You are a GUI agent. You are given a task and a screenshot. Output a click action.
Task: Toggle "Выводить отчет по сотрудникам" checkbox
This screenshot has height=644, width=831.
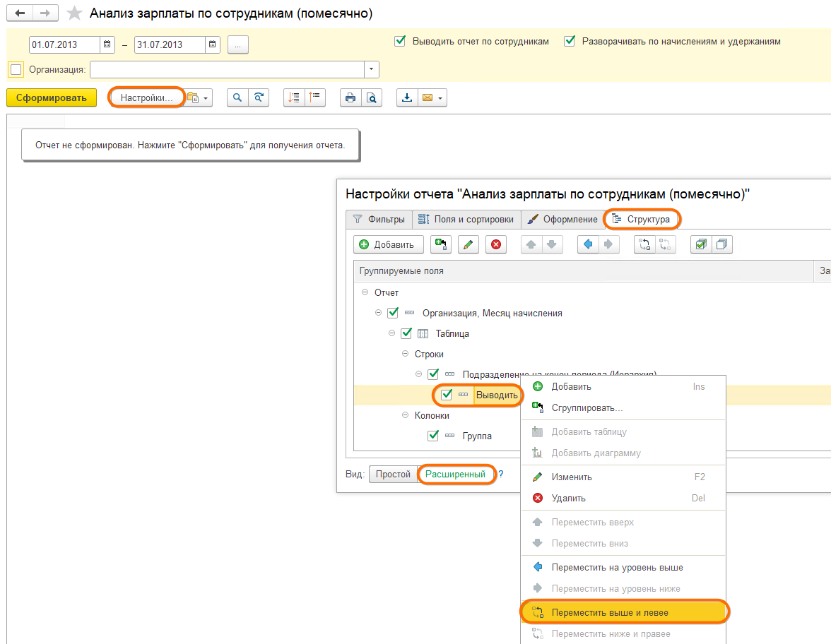[x=400, y=42]
